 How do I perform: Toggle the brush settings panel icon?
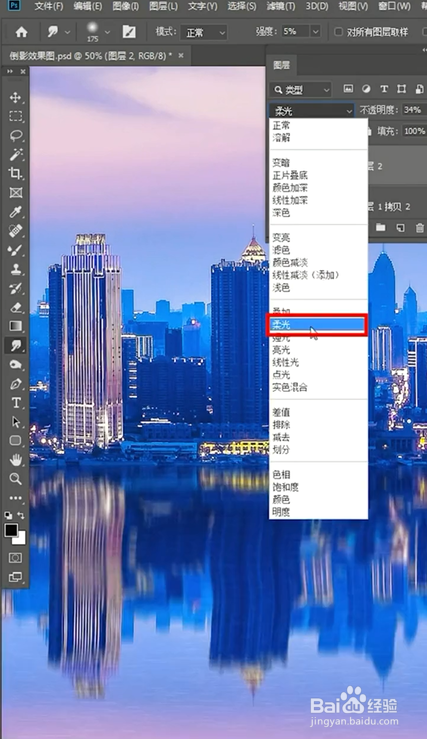pyautogui.click(x=129, y=32)
